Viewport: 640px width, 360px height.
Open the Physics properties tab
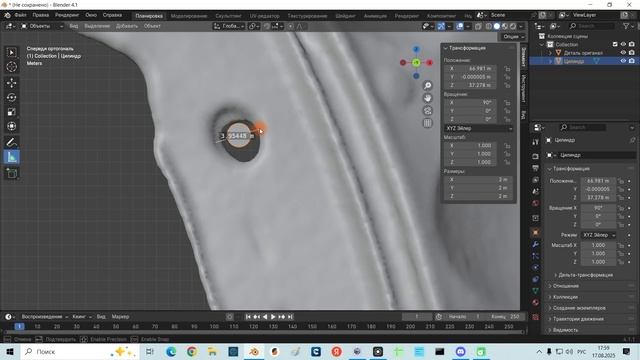coord(536,268)
